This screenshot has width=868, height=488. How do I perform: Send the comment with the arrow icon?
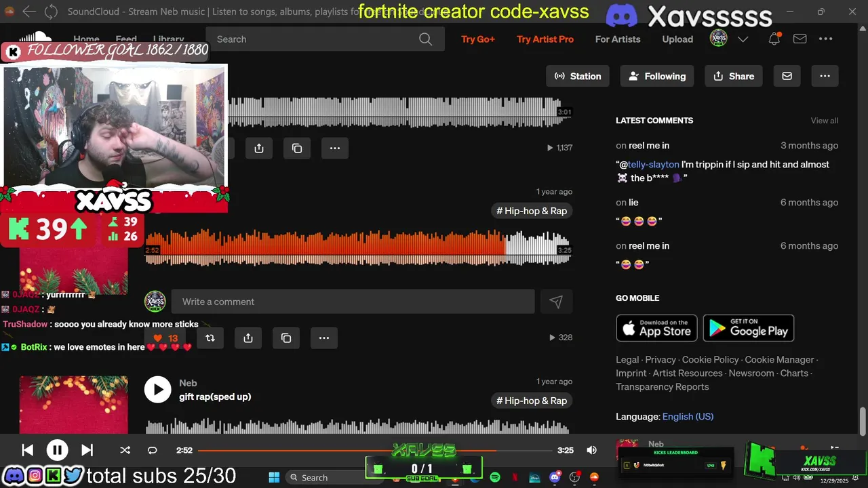pyautogui.click(x=556, y=302)
